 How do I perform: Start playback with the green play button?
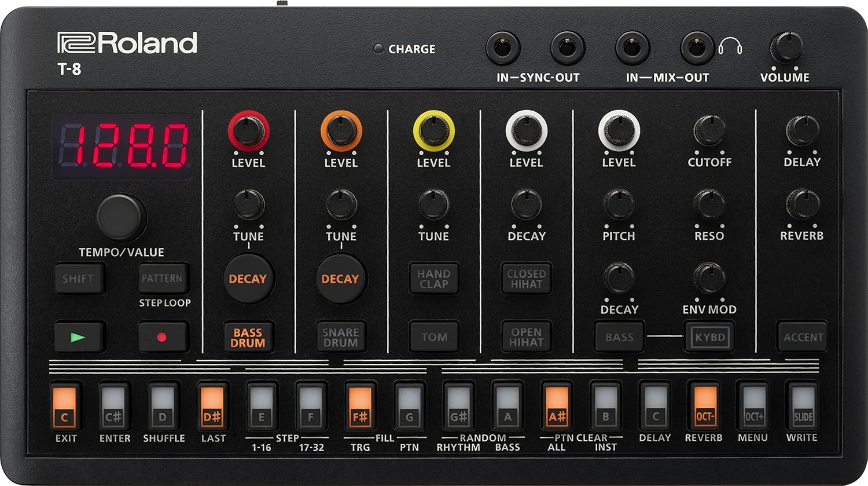coord(80,336)
